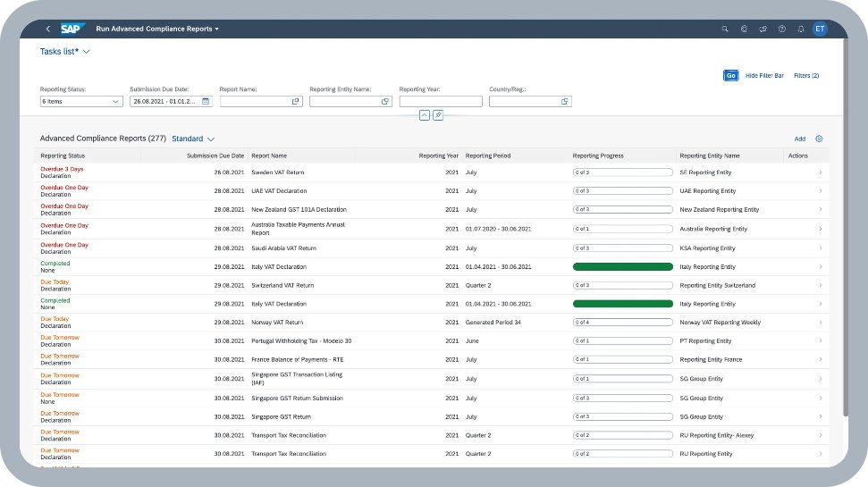This screenshot has height=487, width=868.
Task: Expand the Standard table view dropdown
Action: tap(211, 139)
